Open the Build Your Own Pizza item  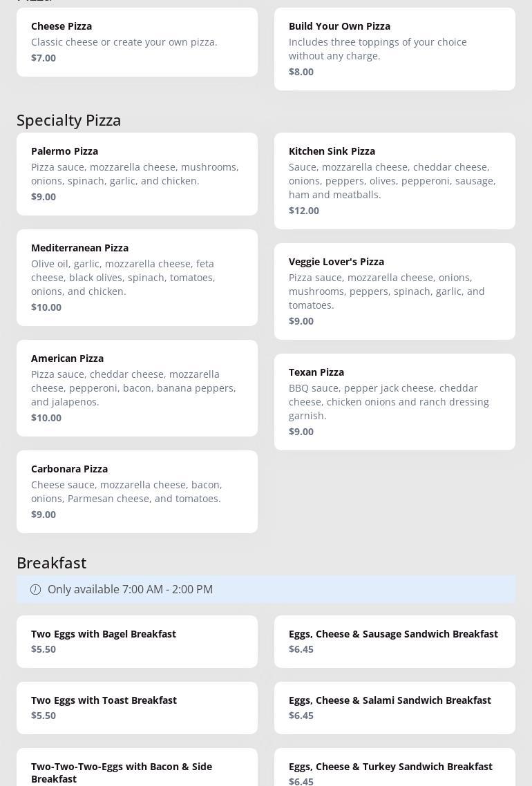tap(395, 49)
